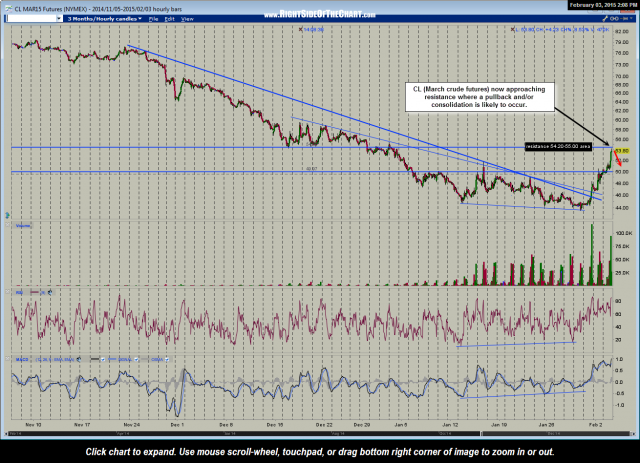
Task: Click the Feb 2 date axis label
Action: (x=595, y=425)
